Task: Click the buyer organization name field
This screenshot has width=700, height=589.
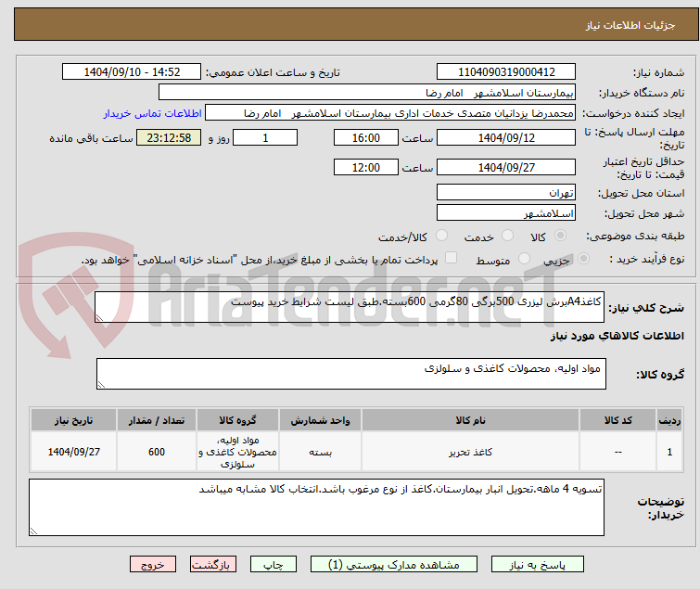Action: (x=367, y=93)
